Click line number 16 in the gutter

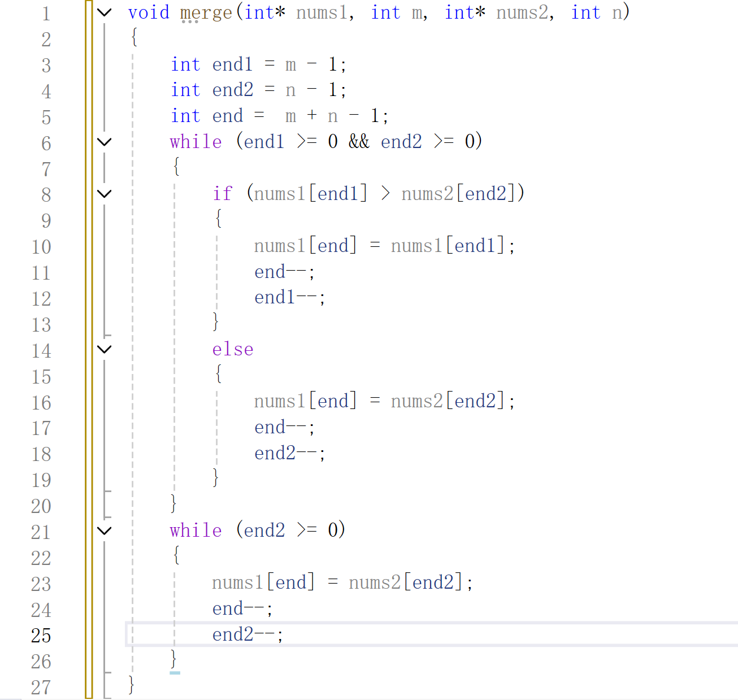(41, 403)
